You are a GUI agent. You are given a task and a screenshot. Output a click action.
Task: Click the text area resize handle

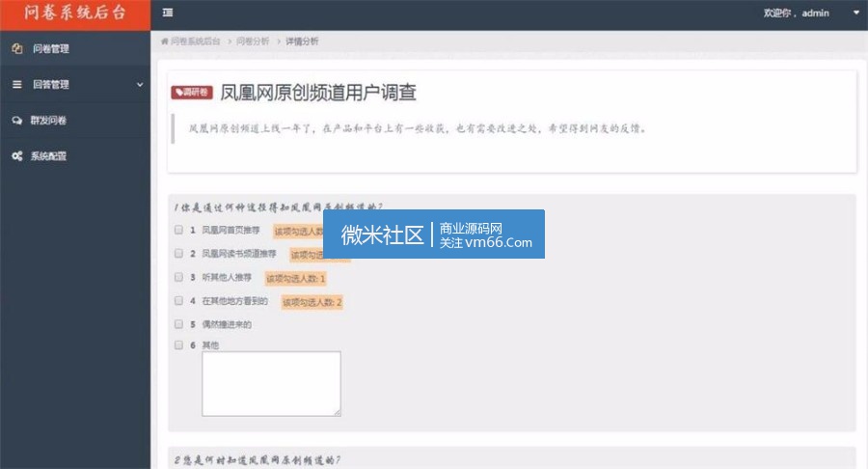(x=338, y=412)
